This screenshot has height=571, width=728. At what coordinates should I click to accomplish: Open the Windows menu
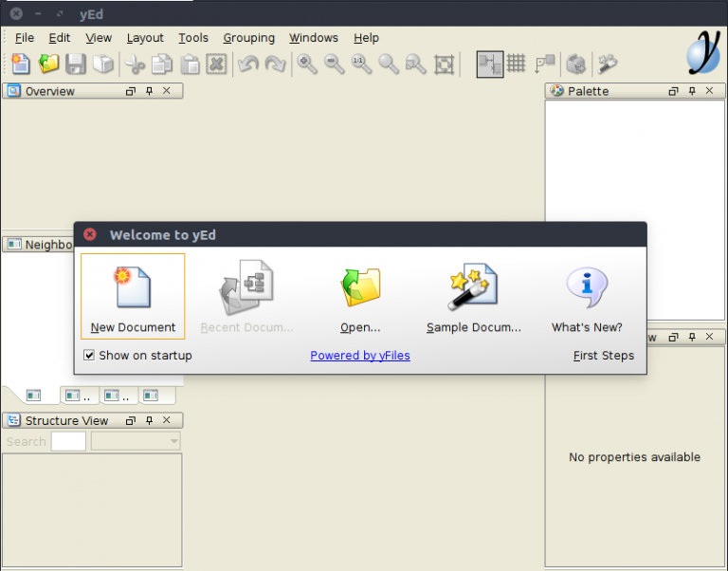[314, 38]
